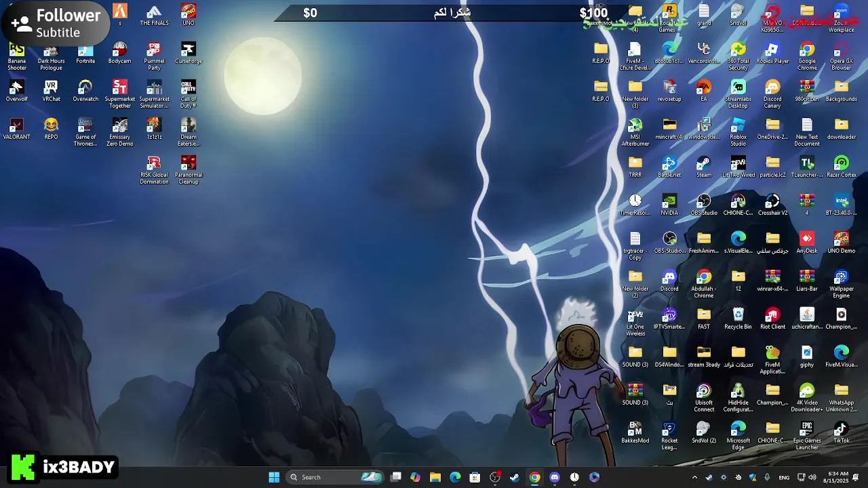Image resolution: width=868 pixels, height=488 pixels.
Task: Open the Bodycam game icon
Action: [x=120, y=54]
